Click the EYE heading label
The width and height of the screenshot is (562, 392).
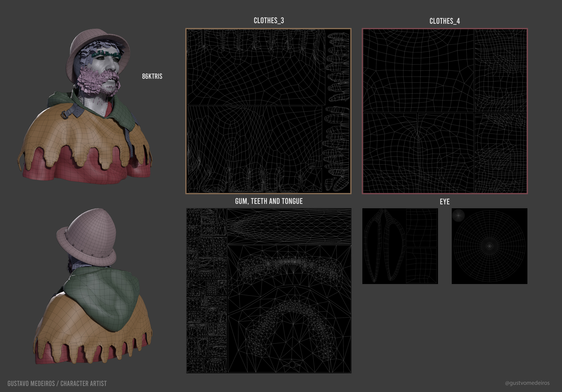pyautogui.click(x=444, y=202)
